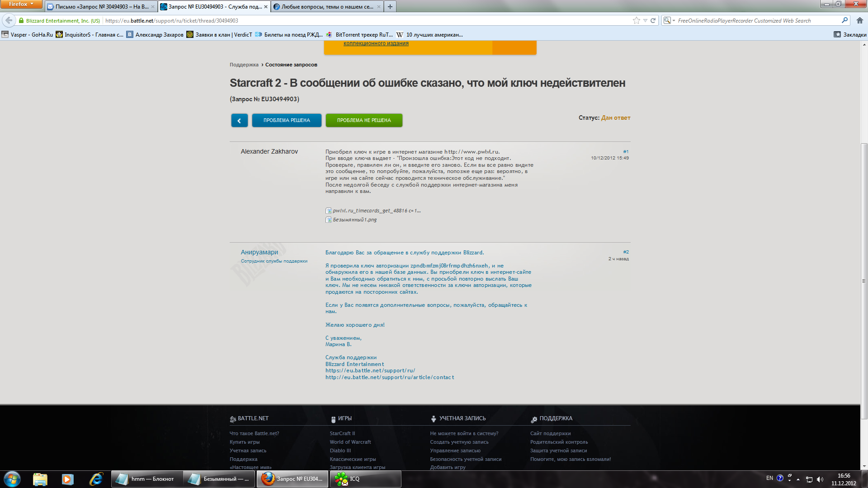868x488 pixels.
Task: Open bookmark Александр Захаров
Action: [x=155, y=34]
